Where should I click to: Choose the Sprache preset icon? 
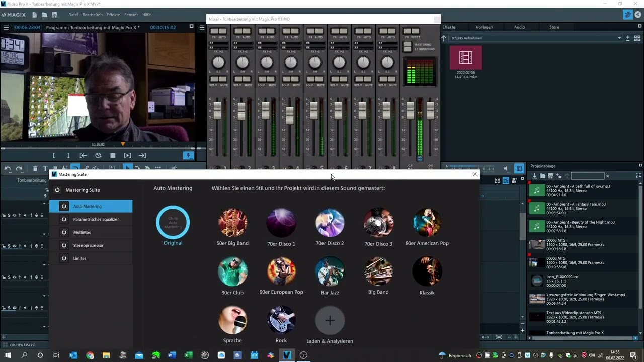pyautogui.click(x=232, y=320)
